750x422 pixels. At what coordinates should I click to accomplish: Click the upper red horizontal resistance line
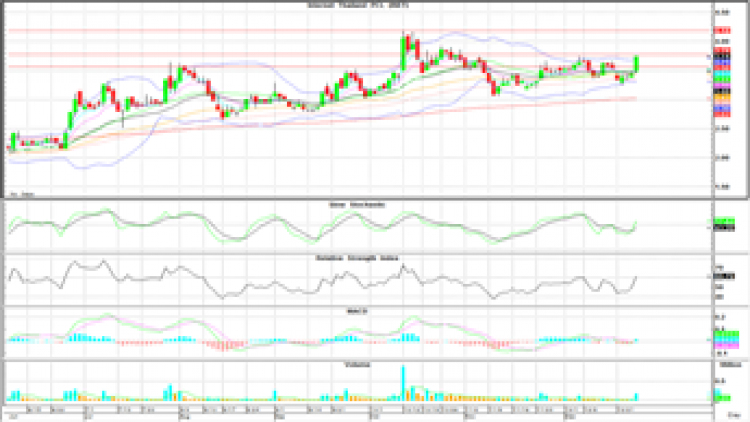[x=300, y=31]
